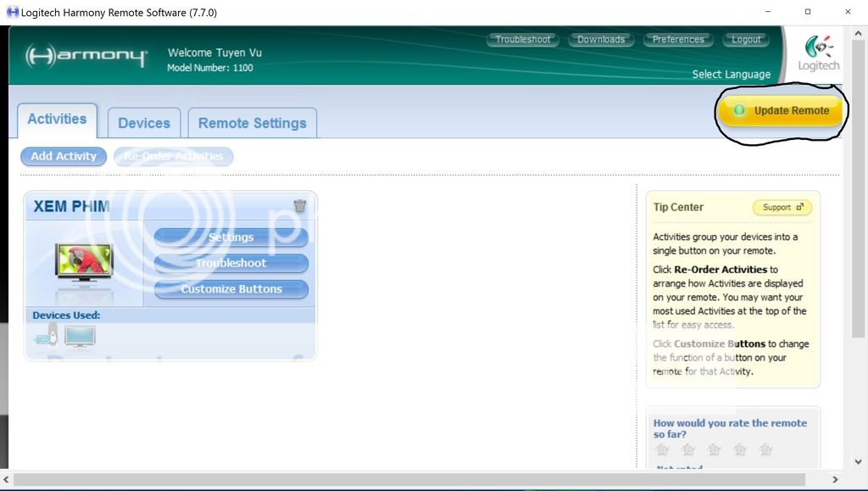Delete XEM PHIM activity with the trash icon
The width and height of the screenshot is (868, 491).
pyautogui.click(x=299, y=206)
